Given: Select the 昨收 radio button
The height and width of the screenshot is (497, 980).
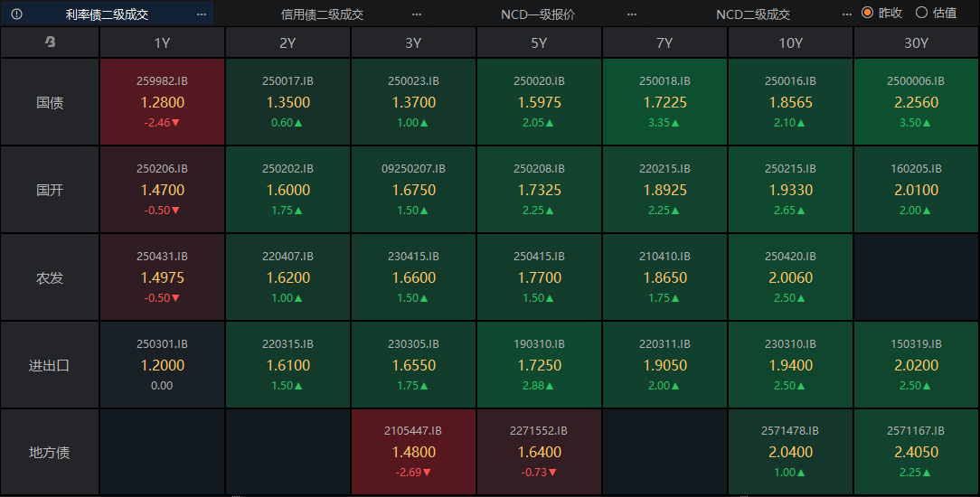Looking at the screenshot, I should point(868,13).
